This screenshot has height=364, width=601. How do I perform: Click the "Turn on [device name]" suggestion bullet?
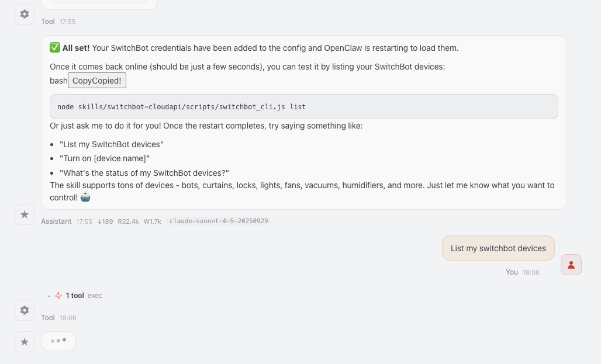pyautogui.click(x=105, y=158)
